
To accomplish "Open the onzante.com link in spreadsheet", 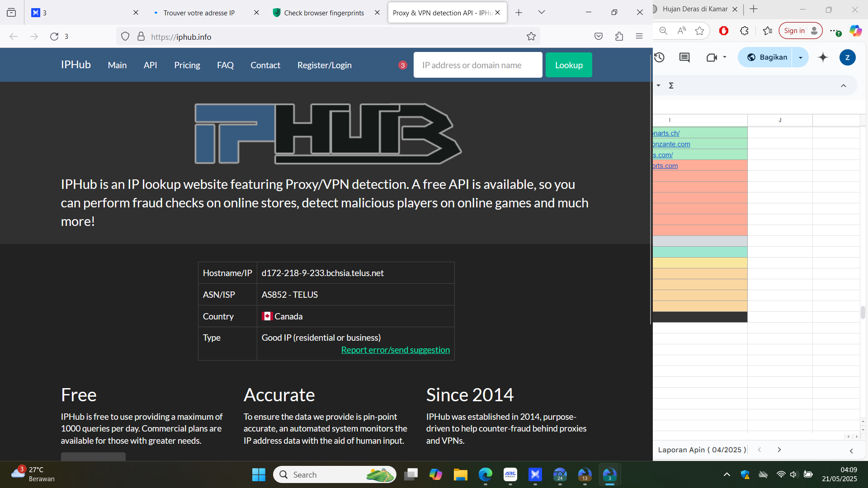I will point(671,144).
